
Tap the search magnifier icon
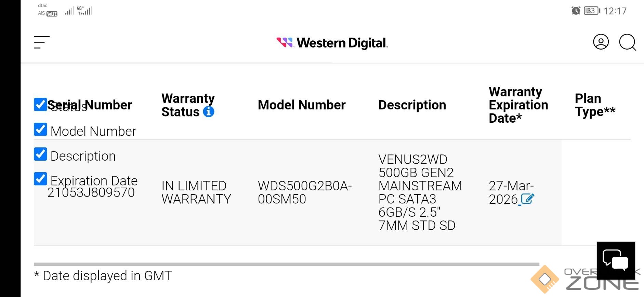tap(627, 42)
